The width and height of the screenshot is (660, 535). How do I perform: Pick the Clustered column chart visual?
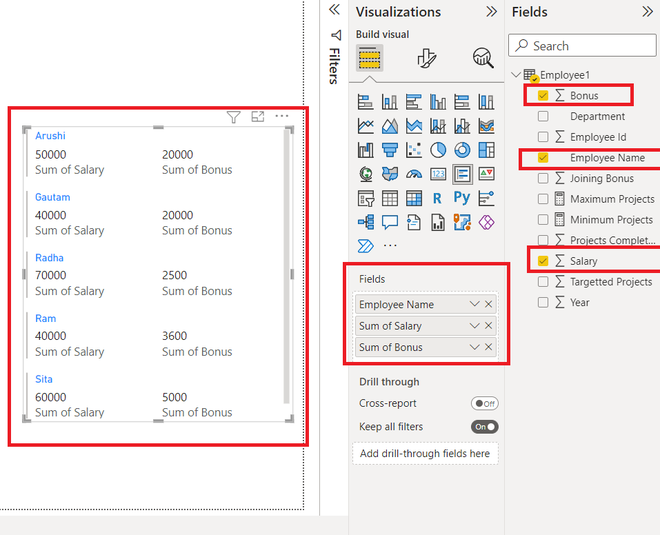tap(438, 102)
